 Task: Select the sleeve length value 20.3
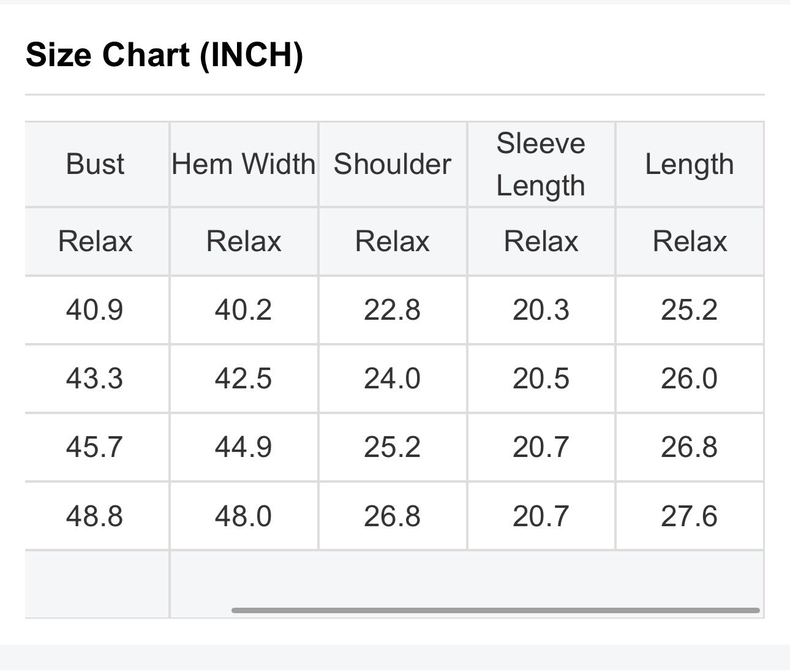(x=541, y=309)
